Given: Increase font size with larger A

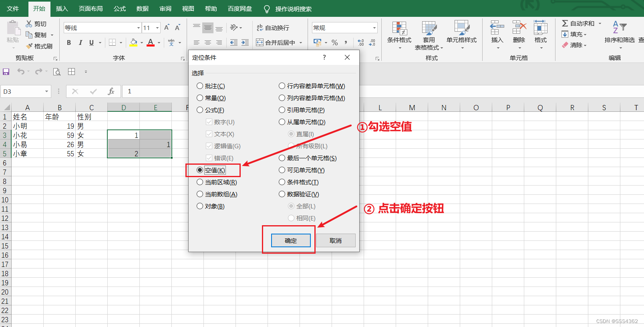Looking at the screenshot, I should tap(167, 28).
